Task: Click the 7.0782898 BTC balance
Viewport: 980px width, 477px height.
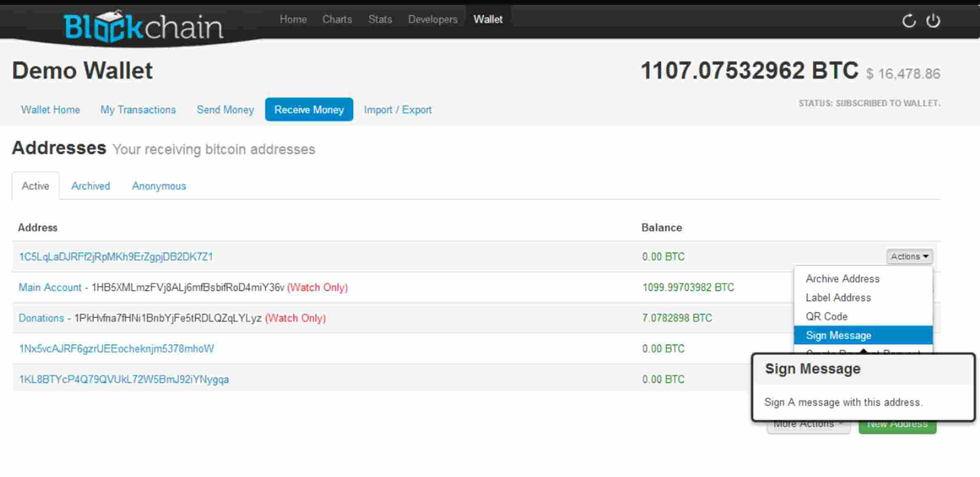Action: click(x=677, y=318)
